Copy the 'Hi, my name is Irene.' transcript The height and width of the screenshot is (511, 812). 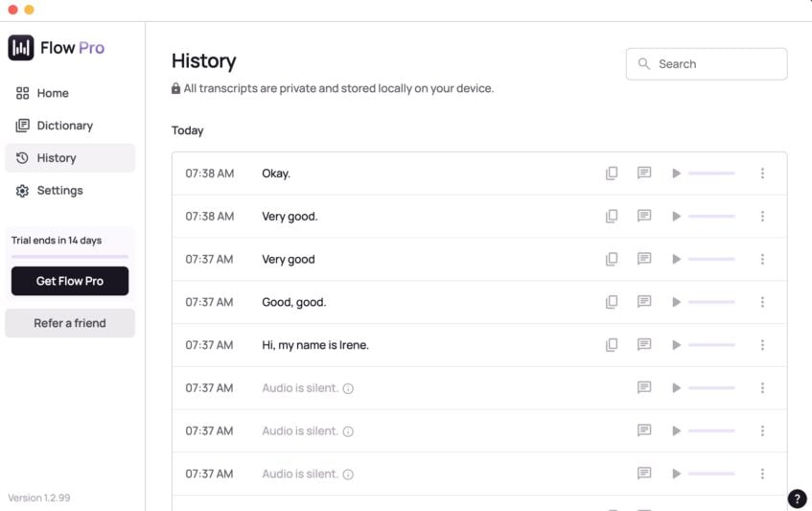612,345
